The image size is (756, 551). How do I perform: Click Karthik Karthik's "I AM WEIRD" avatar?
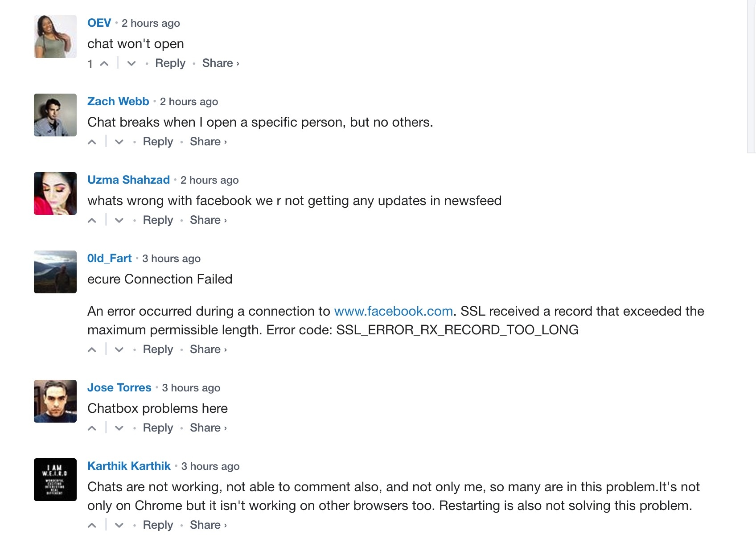point(55,480)
